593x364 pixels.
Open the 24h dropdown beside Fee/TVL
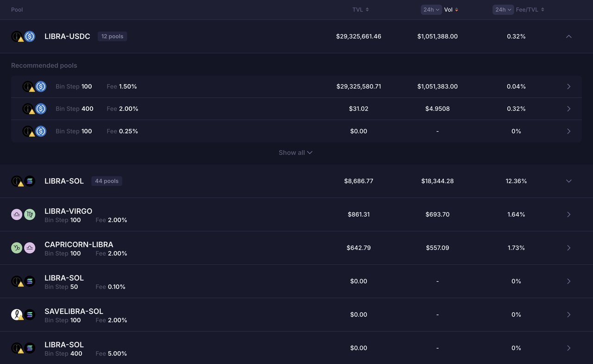[x=503, y=10]
